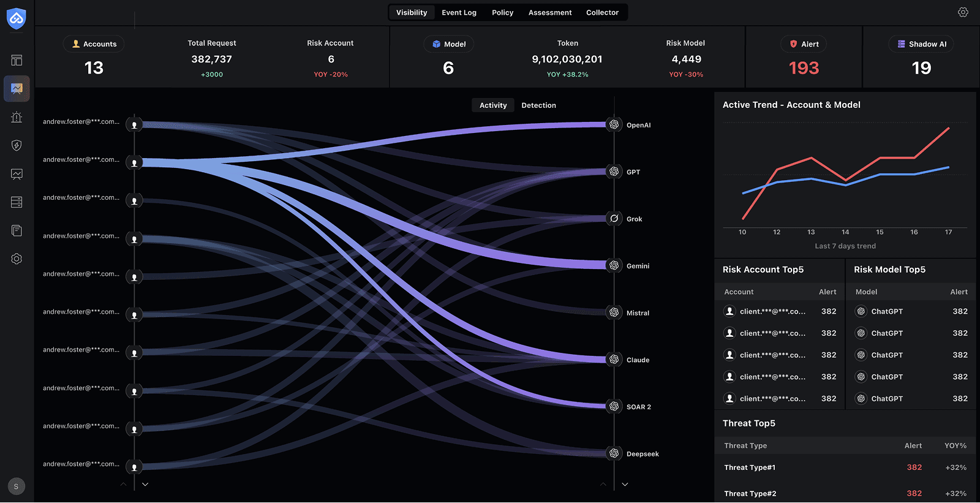The width and height of the screenshot is (980, 503).
Task: Click the YOY -20% risk account indicator
Action: coord(331,75)
